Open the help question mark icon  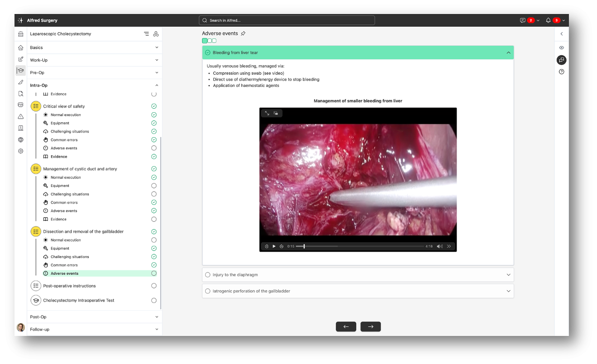562,72
